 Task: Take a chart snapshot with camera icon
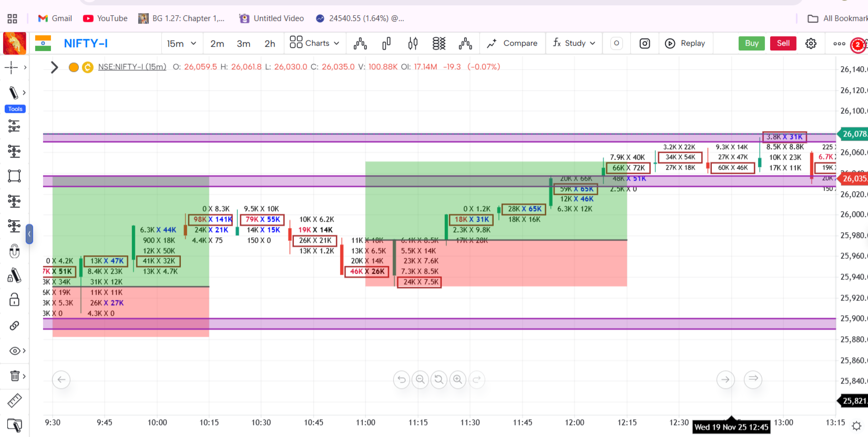(x=645, y=44)
